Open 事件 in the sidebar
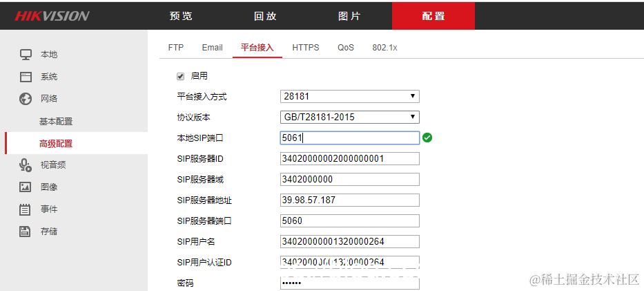The height and width of the screenshot is (291, 644). tap(49, 209)
